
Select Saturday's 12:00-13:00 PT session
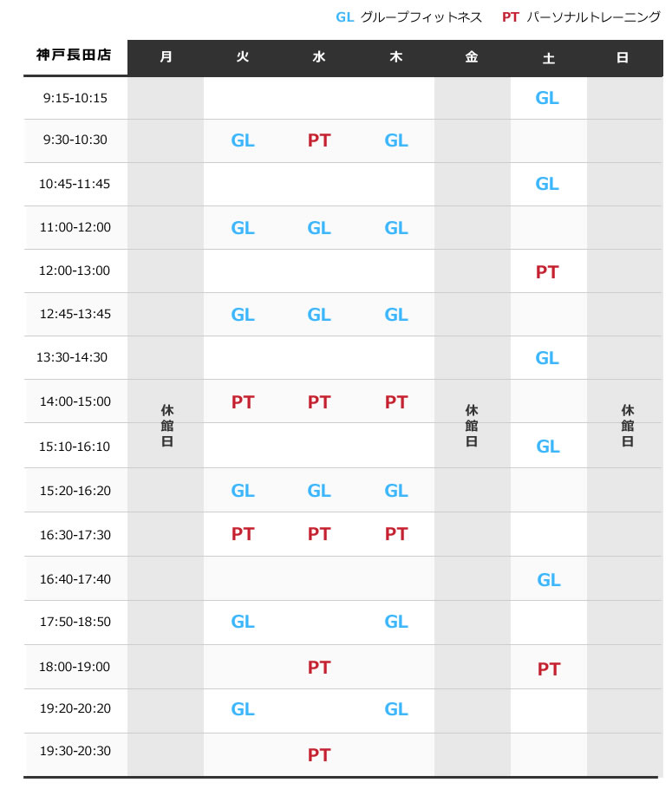point(547,272)
